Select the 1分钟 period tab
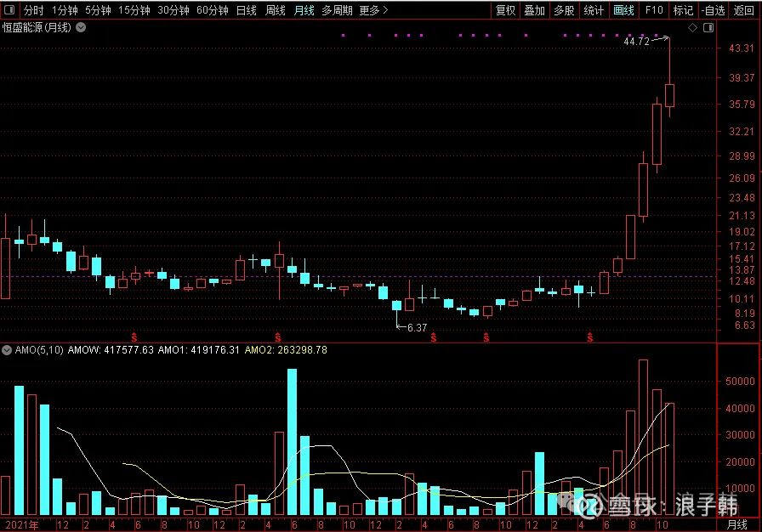 coord(65,10)
